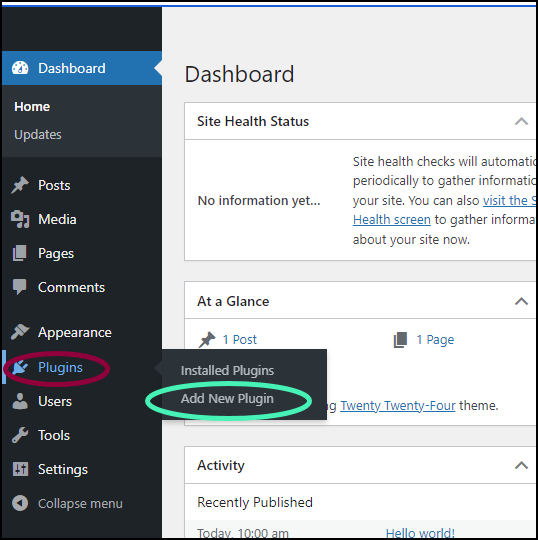This screenshot has height=540, width=538.
Task: Click the Tools wrench icon
Action: click(20, 435)
